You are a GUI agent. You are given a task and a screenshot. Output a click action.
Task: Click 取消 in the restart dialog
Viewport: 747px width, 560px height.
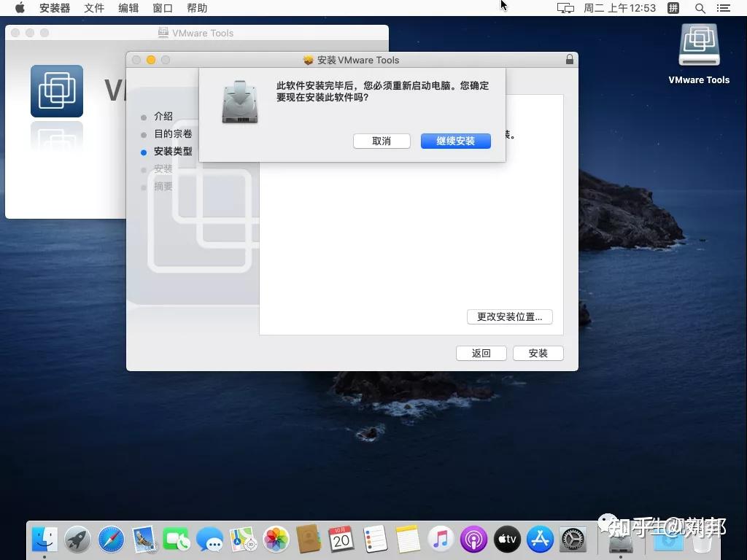382,141
